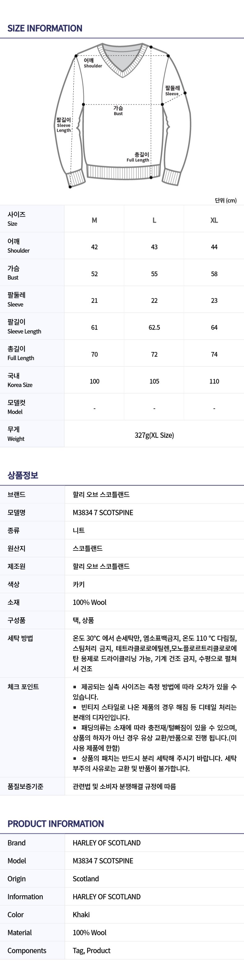Click the sweater size diagram image
This screenshot has height=980, width=244.
pyautogui.click(x=122, y=116)
